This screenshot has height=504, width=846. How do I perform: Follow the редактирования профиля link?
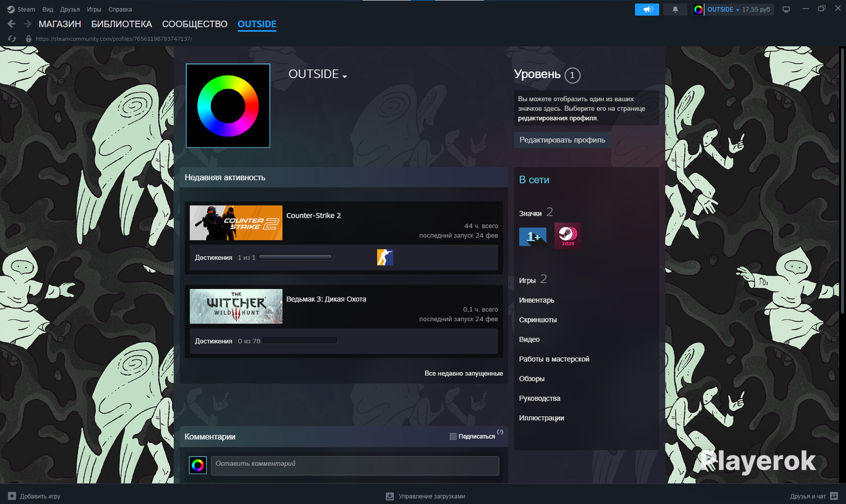(x=557, y=118)
